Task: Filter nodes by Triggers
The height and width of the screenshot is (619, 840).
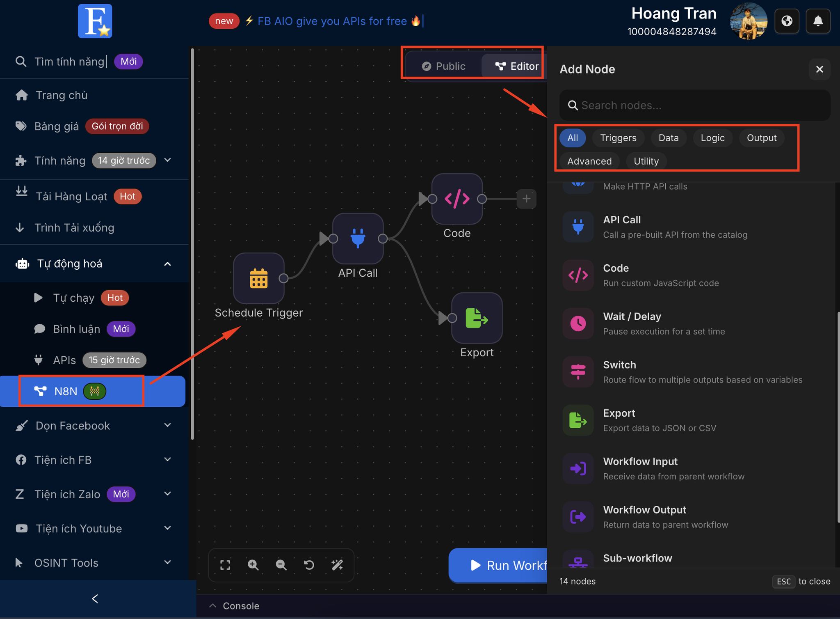Action: click(618, 138)
